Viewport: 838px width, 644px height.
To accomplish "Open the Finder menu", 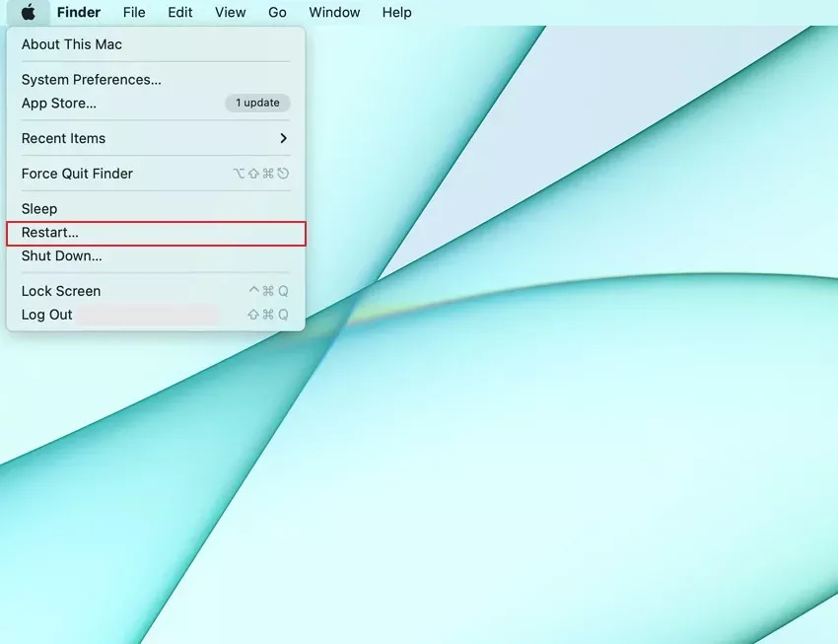I will 79,12.
